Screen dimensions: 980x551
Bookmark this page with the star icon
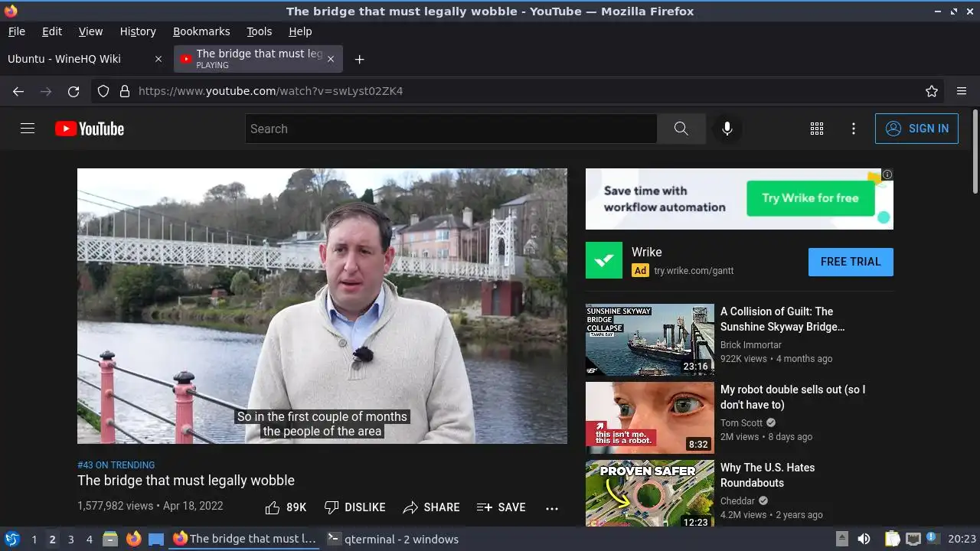932,91
